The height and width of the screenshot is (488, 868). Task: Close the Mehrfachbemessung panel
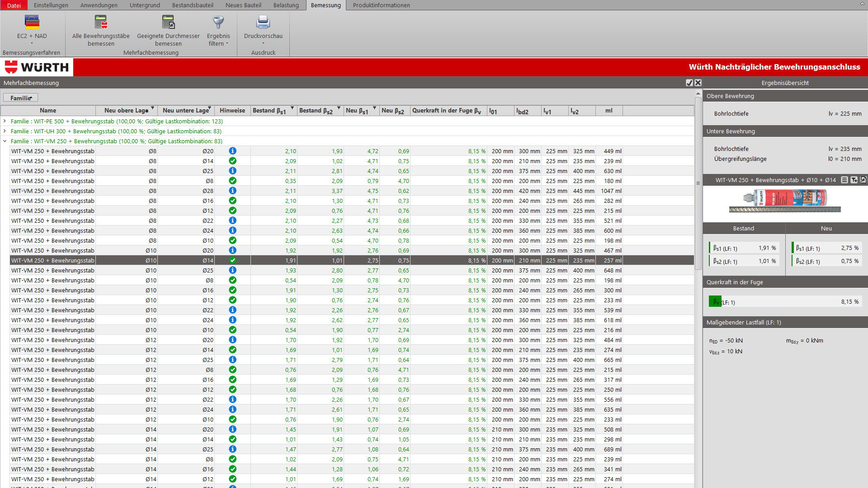click(698, 83)
